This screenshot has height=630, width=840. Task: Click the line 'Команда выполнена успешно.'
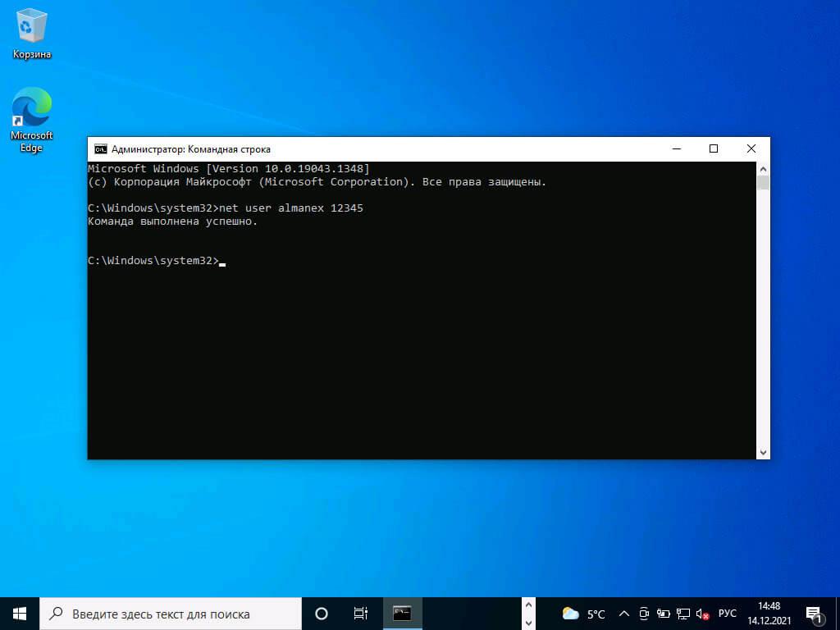[172, 221]
